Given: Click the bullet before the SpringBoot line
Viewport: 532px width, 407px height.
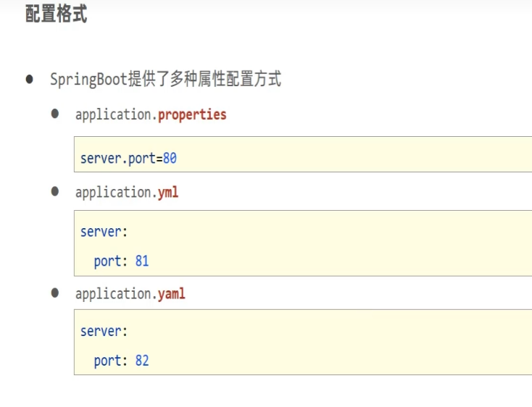Looking at the screenshot, I should pos(30,79).
